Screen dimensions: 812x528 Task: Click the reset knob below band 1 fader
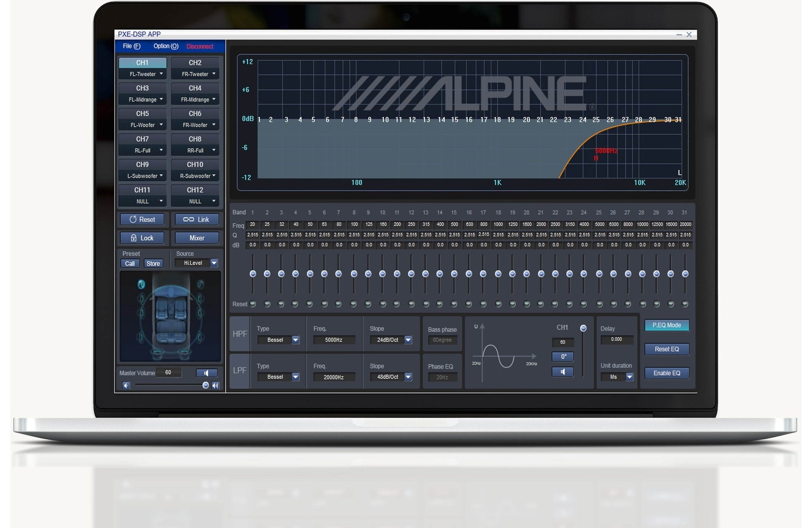click(x=253, y=304)
